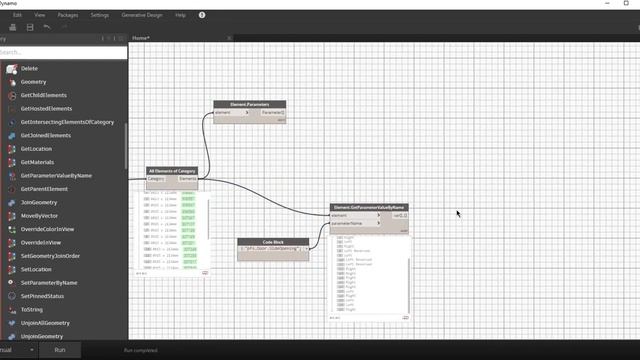
Task: Click the var[]..[] output port
Action: [400, 215]
